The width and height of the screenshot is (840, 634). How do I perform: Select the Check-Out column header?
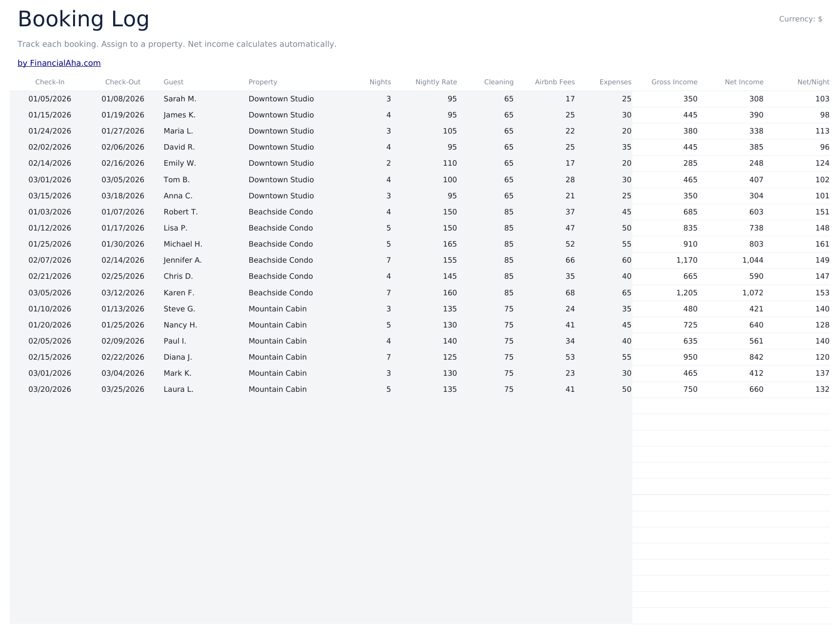click(123, 82)
